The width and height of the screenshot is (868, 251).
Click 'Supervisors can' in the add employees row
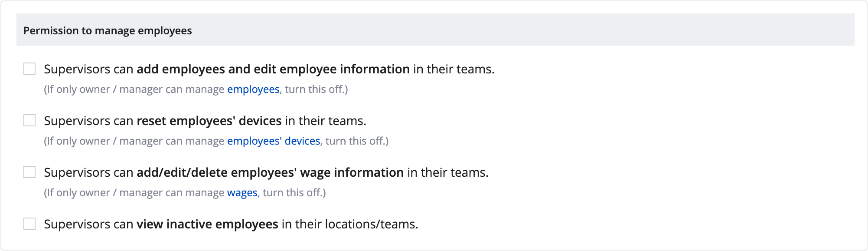(88, 69)
